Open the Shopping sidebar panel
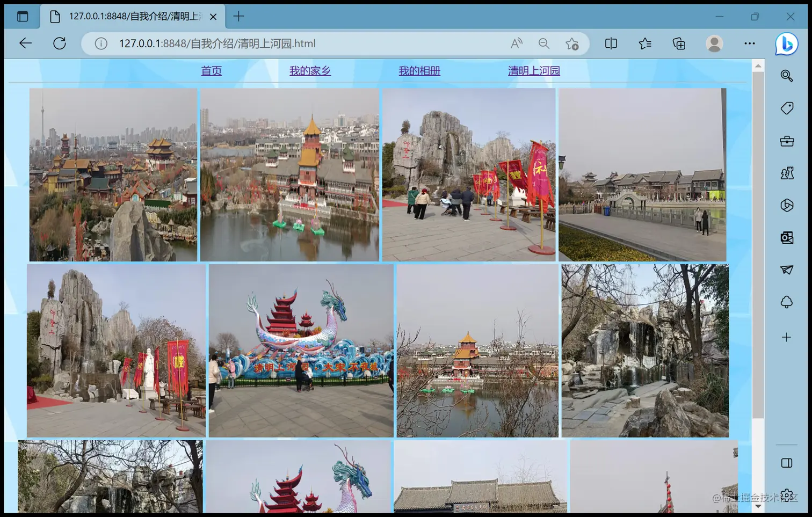 [786, 108]
